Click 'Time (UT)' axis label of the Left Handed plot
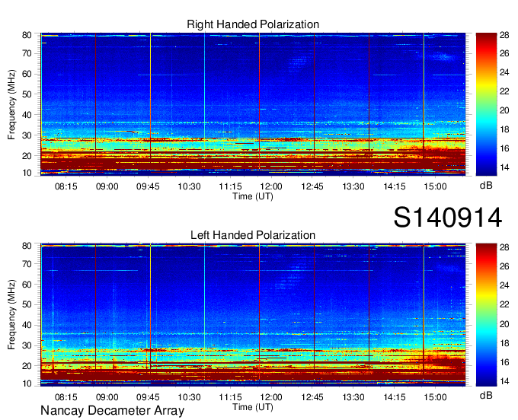 [253, 407]
